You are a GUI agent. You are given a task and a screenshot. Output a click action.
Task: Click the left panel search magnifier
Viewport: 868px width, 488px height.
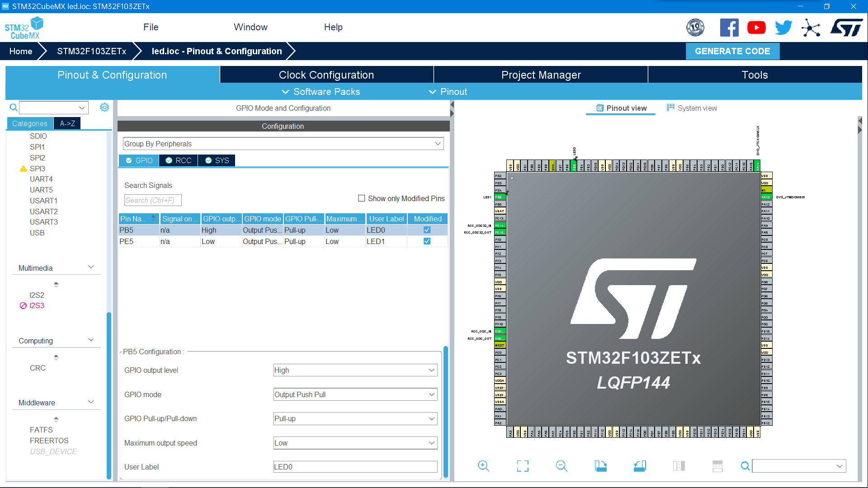[14, 108]
